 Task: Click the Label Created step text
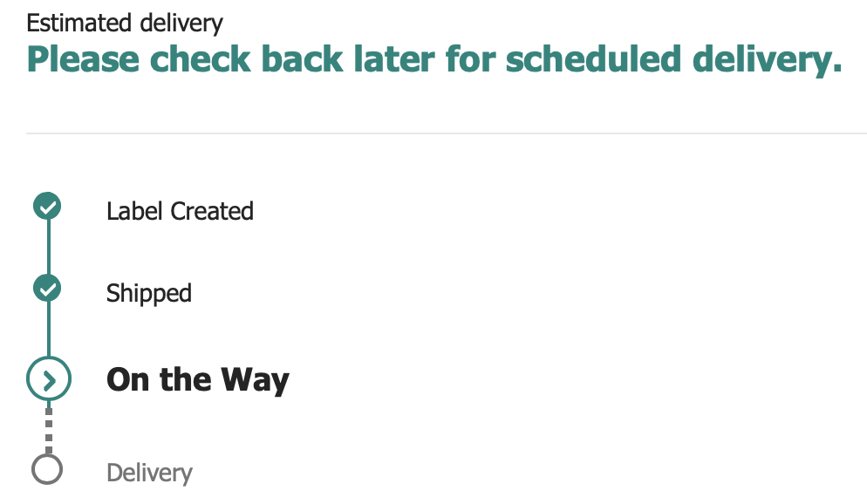point(180,211)
